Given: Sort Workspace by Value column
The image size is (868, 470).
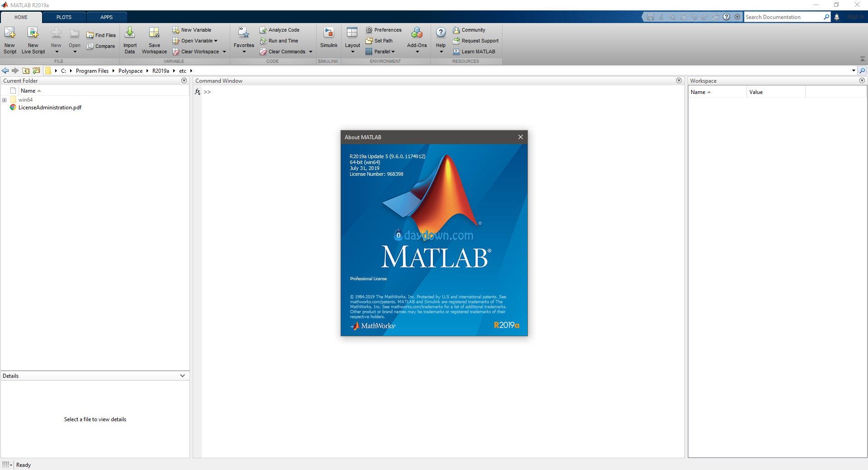Looking at the screenshot, I should (776, 92).
